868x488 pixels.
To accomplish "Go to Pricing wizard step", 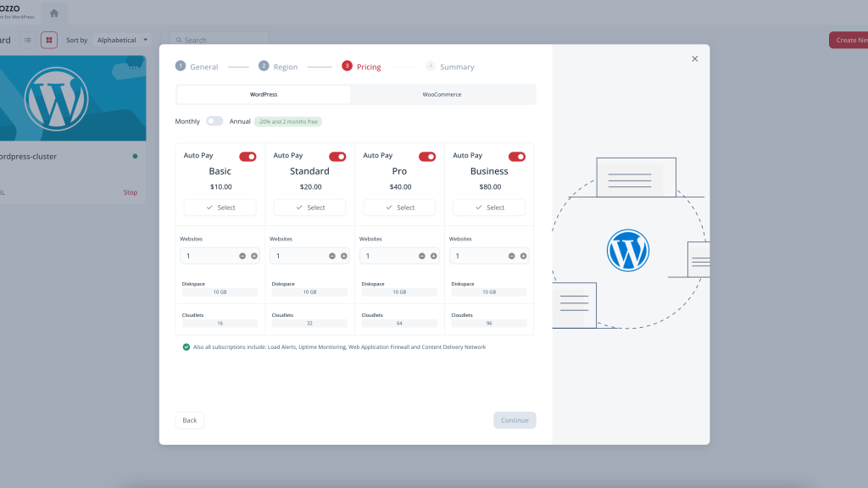I will [x=361, y=66].
